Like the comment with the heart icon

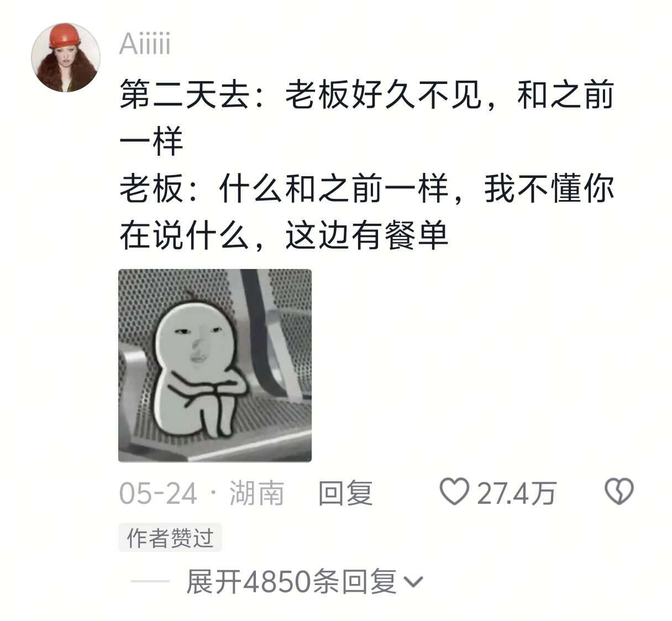454,491
